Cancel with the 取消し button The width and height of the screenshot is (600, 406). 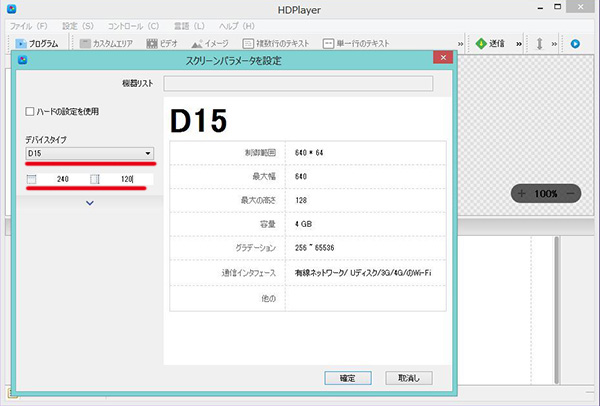(x=409, y=378)
